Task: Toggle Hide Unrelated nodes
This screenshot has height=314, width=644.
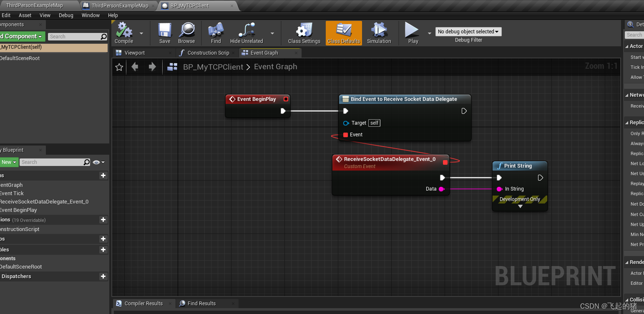Action: (246, 30)
